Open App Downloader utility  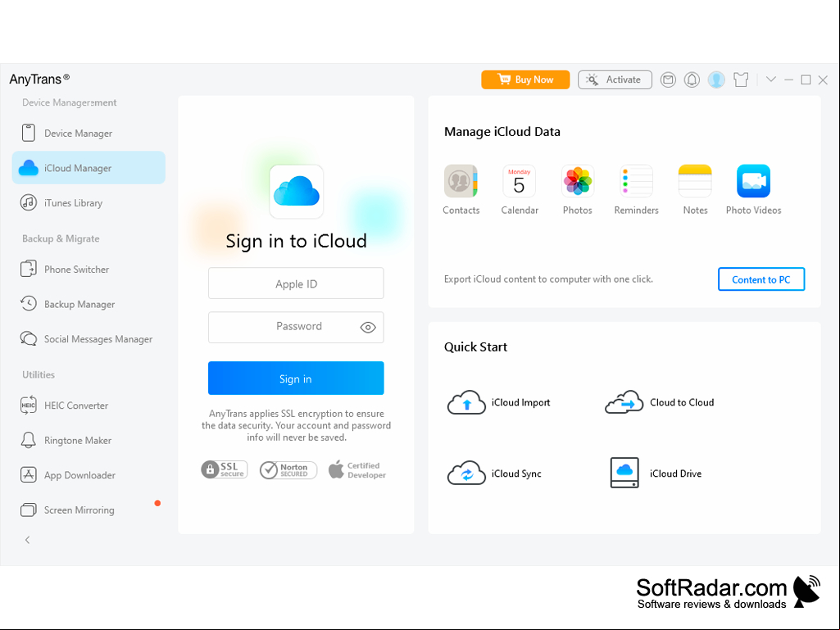click(89, 474)
